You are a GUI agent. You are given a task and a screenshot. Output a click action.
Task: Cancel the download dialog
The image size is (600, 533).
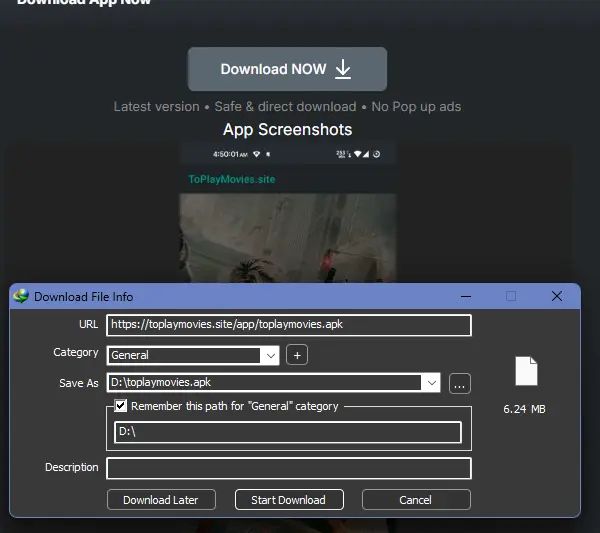click(x=416, y=500)
